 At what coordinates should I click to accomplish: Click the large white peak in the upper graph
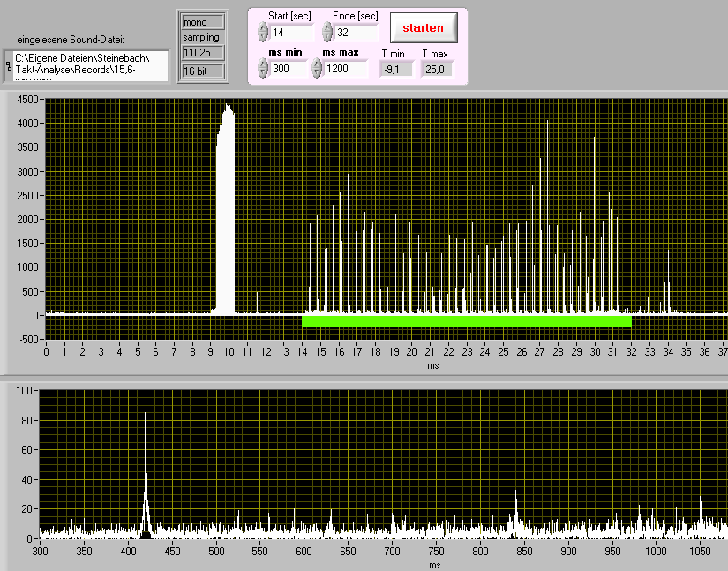227,212
